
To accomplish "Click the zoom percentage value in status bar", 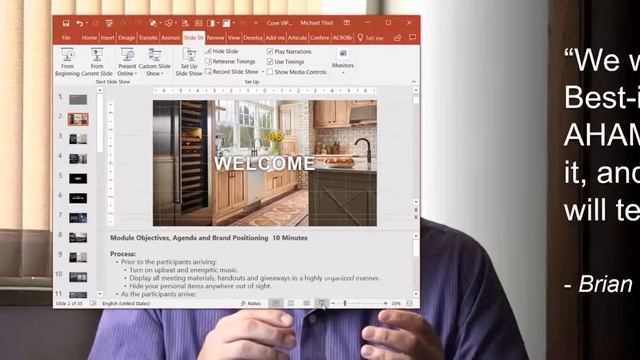I will click(x=396, y=304).
